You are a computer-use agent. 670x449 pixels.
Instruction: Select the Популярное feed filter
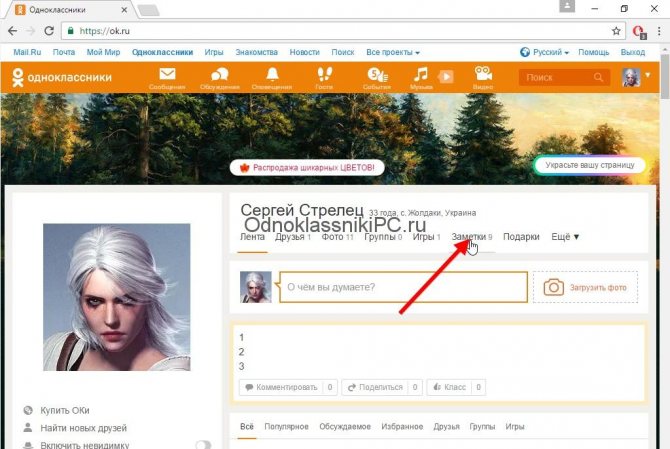[x=286, y=426]
